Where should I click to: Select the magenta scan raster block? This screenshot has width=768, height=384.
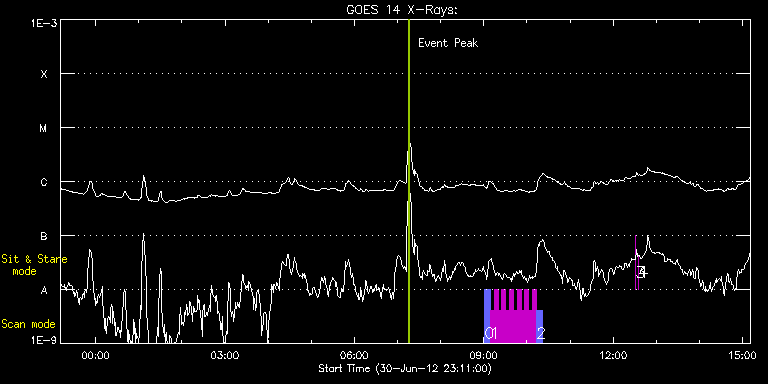tap(513, 316)
